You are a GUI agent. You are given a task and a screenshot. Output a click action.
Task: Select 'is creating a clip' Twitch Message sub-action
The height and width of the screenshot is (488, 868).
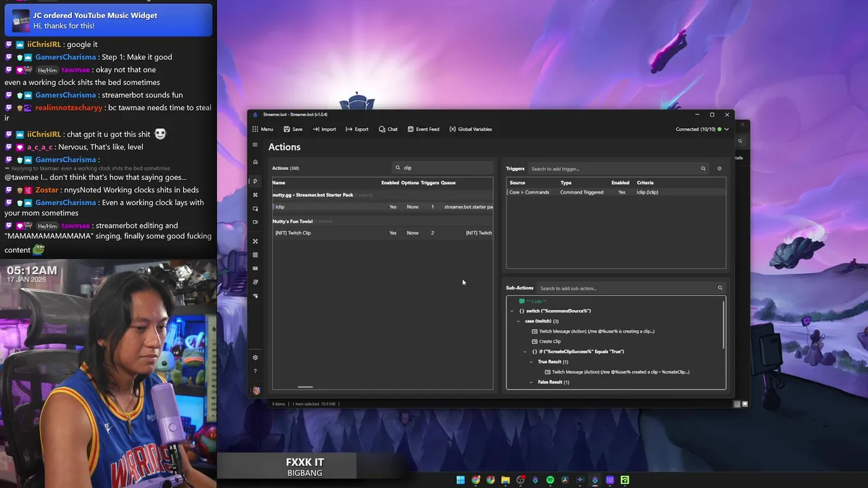(593, 331)
